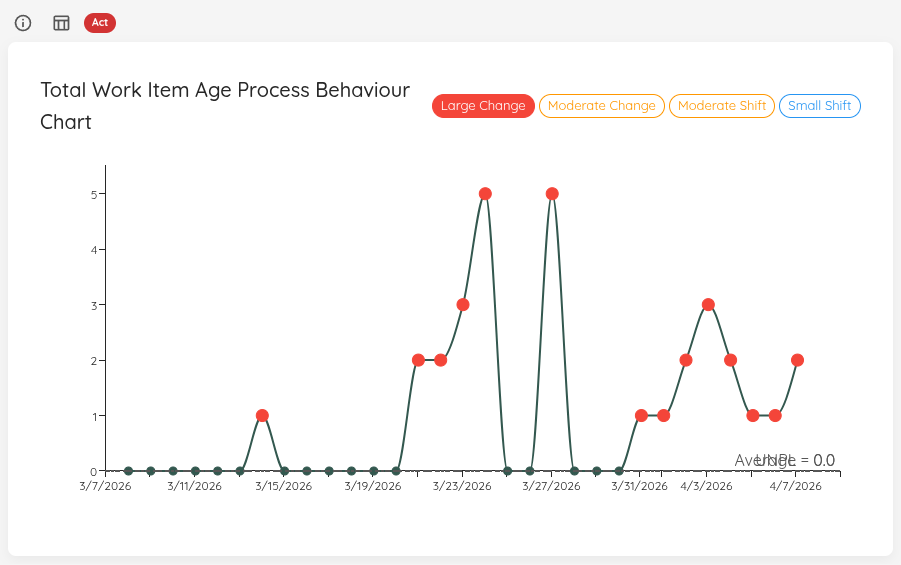Toggle the Small Shift filter chip
The height and width of the screenshot is (565, 901).
tap(819, 106)
